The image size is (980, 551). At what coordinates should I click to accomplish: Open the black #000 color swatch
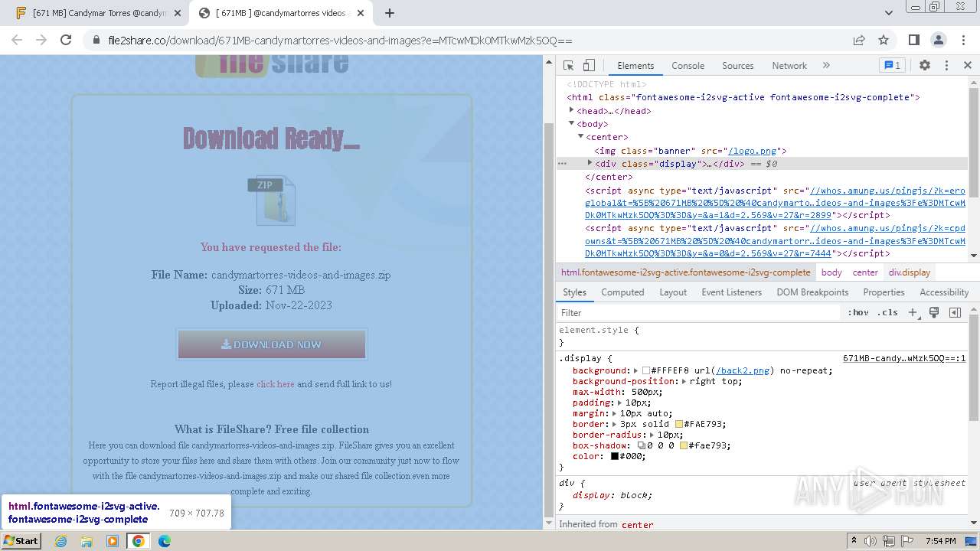(614, 456)
